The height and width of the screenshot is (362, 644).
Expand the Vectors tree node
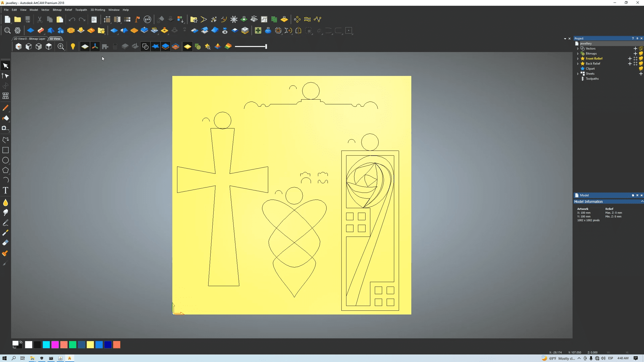[x=578, y=49]
